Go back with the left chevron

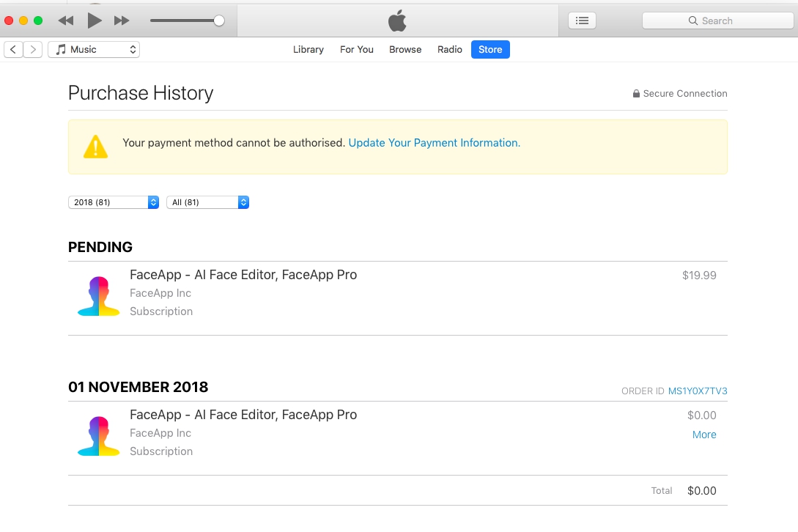13,49
